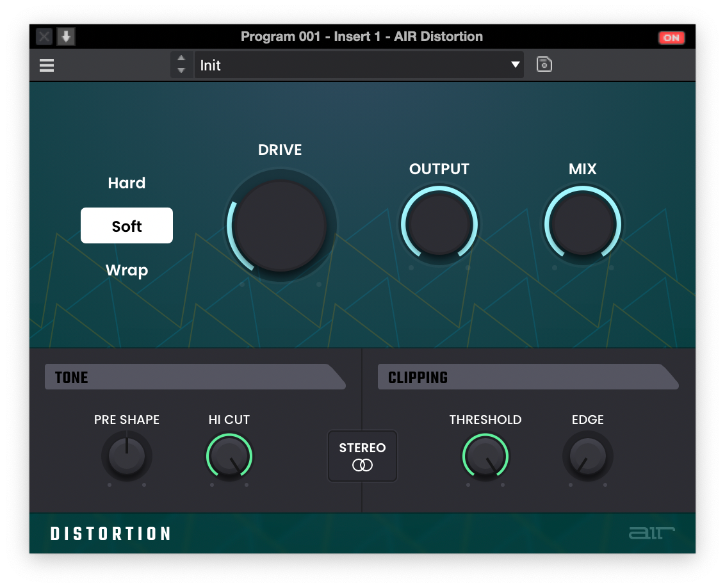The width and height of the screenshot is (725, 588).
Task: Click the CLIPPING section header
Action: coord(528,377)
